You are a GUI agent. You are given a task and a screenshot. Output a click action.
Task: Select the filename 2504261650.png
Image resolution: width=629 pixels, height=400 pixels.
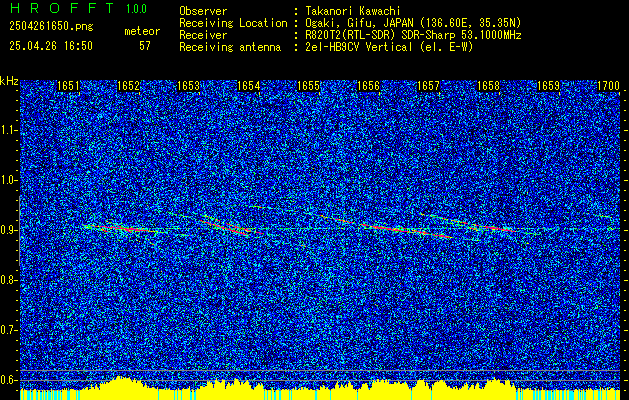[51, 27]
